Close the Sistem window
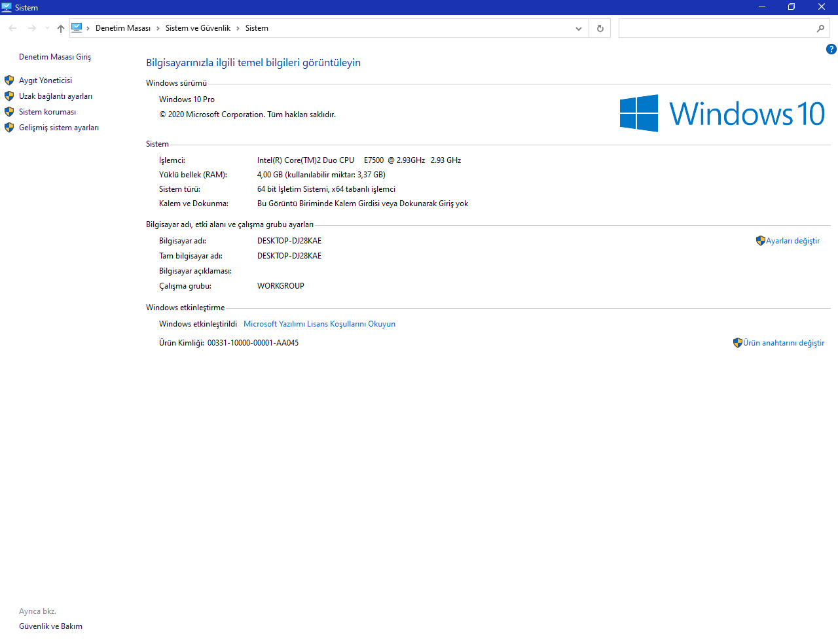Image resolution: width=838 pixels, height=644 pixels. [822, 7]
